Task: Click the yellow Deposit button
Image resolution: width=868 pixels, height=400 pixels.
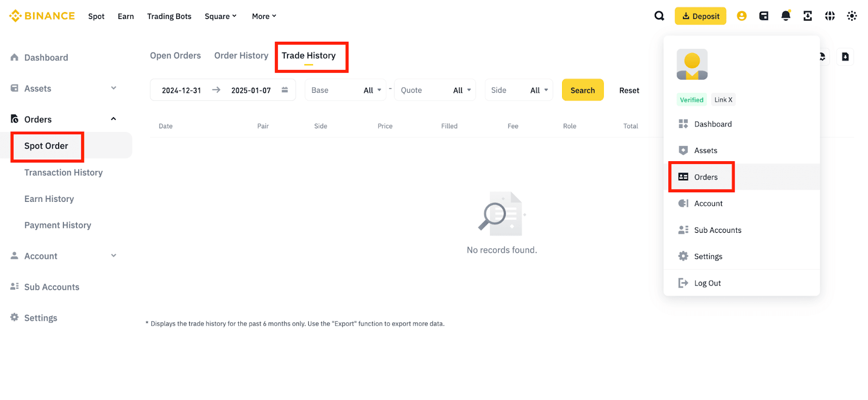Action: click(x=700, y=16)
